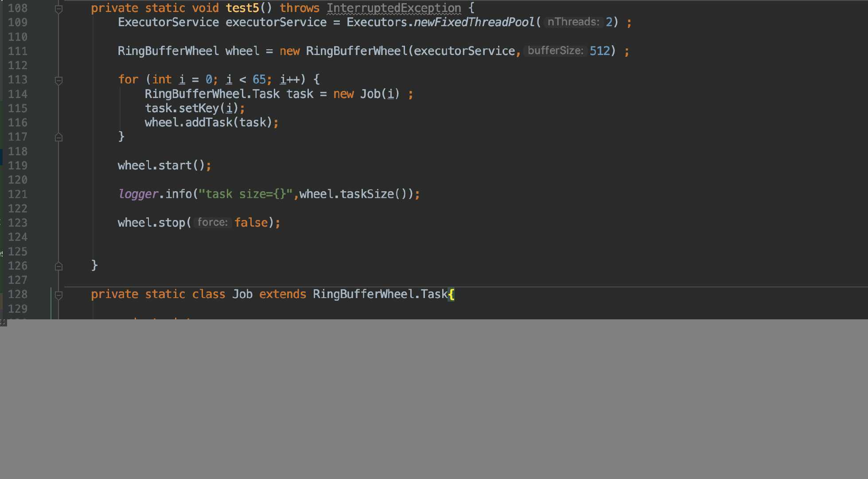Click ExecutorService type on line 109
The width and height of the screenshot is (868, 479).
coord(168,22)
